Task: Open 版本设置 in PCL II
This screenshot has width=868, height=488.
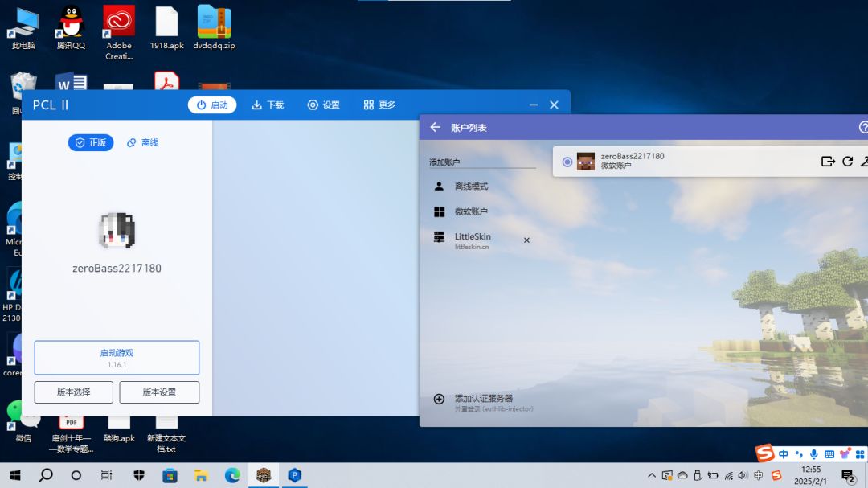Action: tap(159, 392)
